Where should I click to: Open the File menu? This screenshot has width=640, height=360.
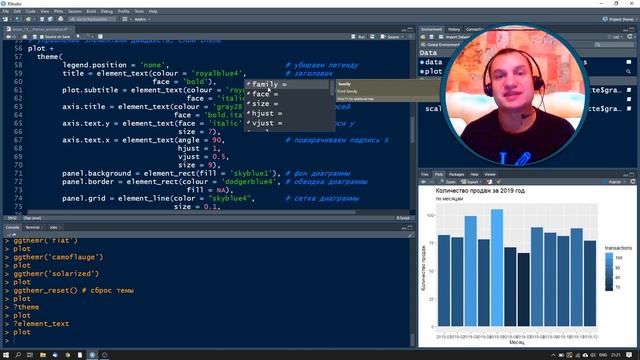click(x=5, y=11)
